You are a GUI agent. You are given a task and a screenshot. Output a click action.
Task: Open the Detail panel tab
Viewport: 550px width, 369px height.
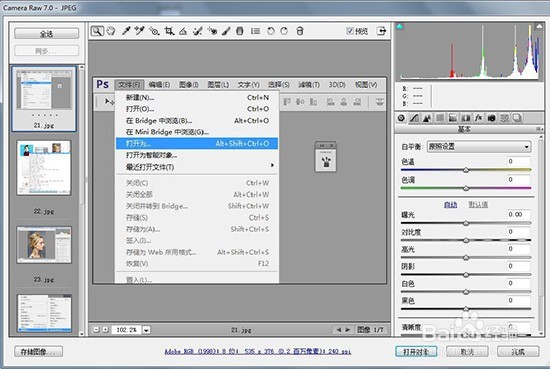427,118
